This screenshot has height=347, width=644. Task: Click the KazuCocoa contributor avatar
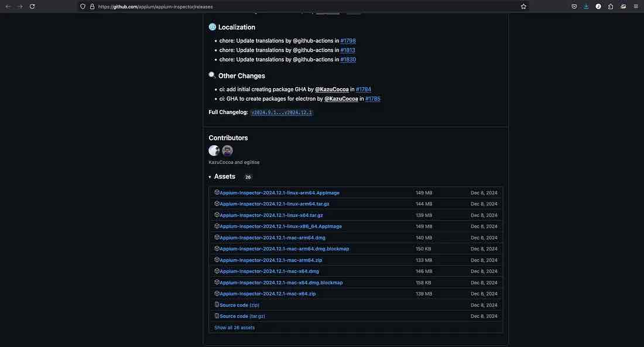click(x=214, y=151)
